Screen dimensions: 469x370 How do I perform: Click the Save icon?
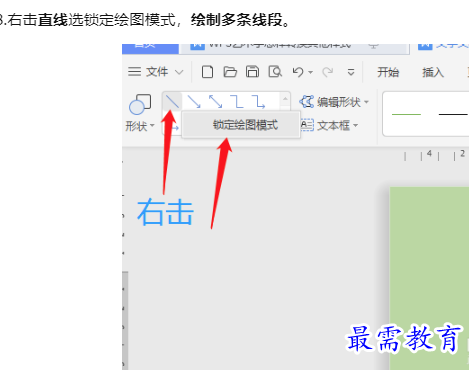pos(252,72)
